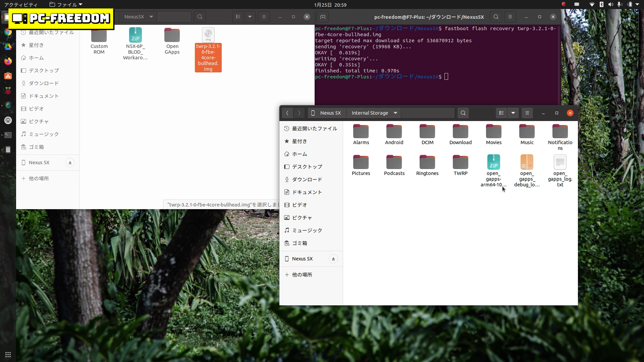Image resolution: width=644 pixels, height=362 pixels.
Task: Click the terminal new tab icon
Action: pos(323,17)
